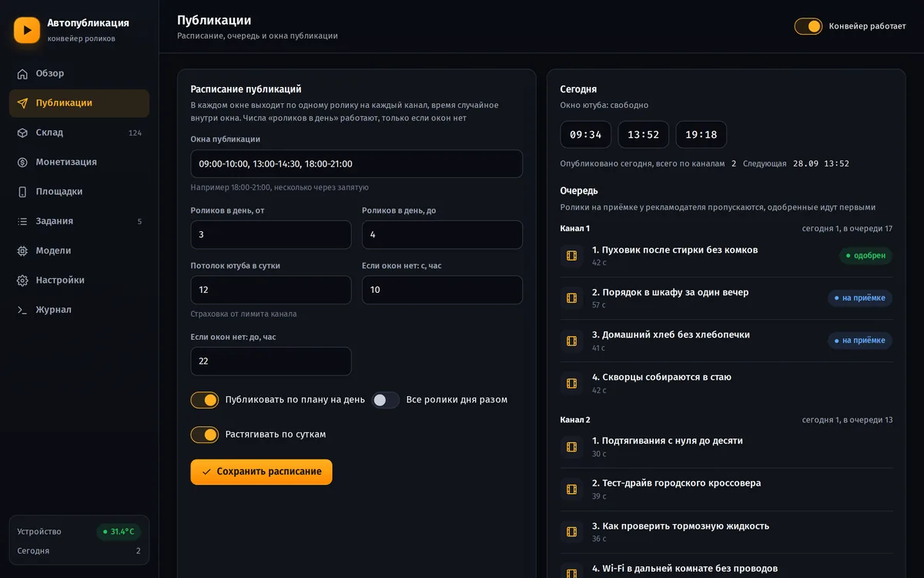The image size is (924, 578).
Task: Click title Пуховик после стирки без комков
Action: tap(675, 250)
